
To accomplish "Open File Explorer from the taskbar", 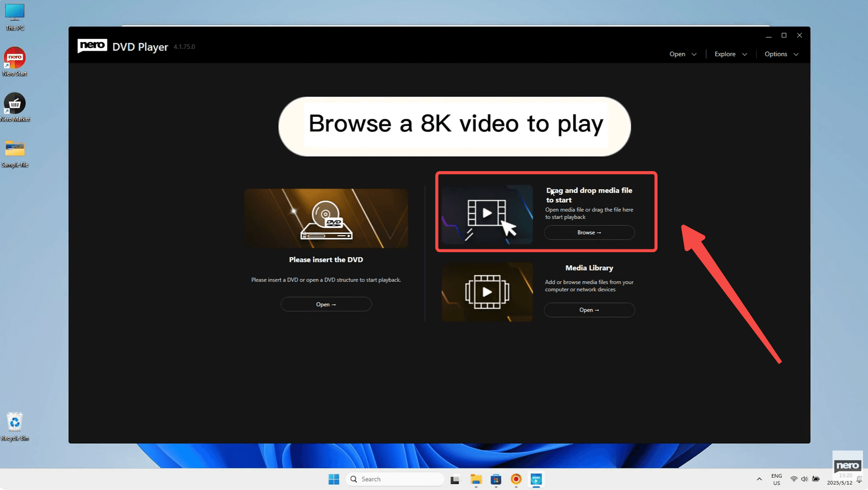I will 476,479.
